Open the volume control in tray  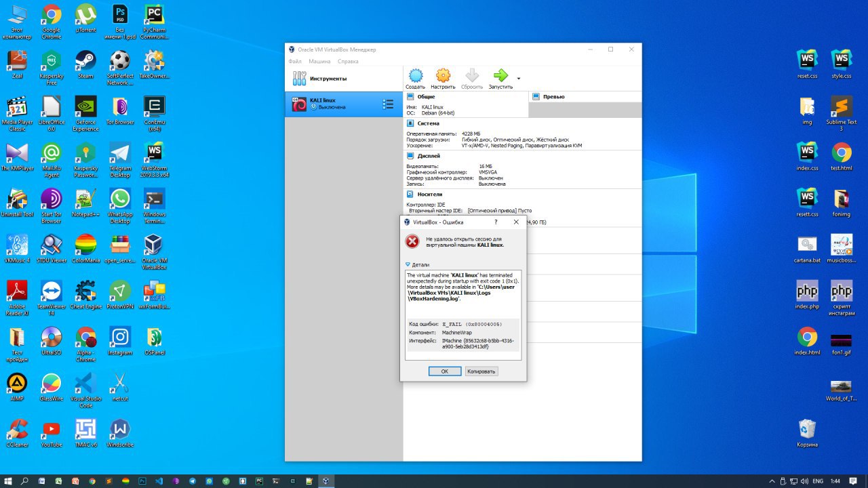(x=803, y=481)
